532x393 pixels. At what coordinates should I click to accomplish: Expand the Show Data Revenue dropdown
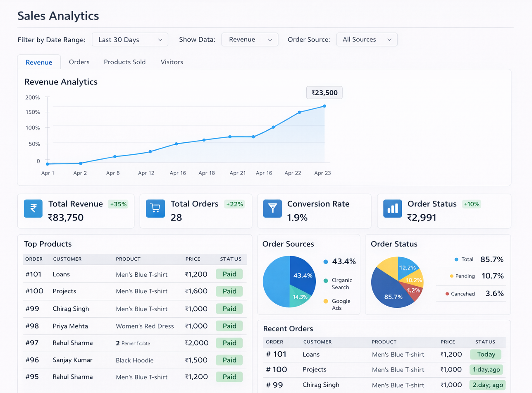click(250, 40)
